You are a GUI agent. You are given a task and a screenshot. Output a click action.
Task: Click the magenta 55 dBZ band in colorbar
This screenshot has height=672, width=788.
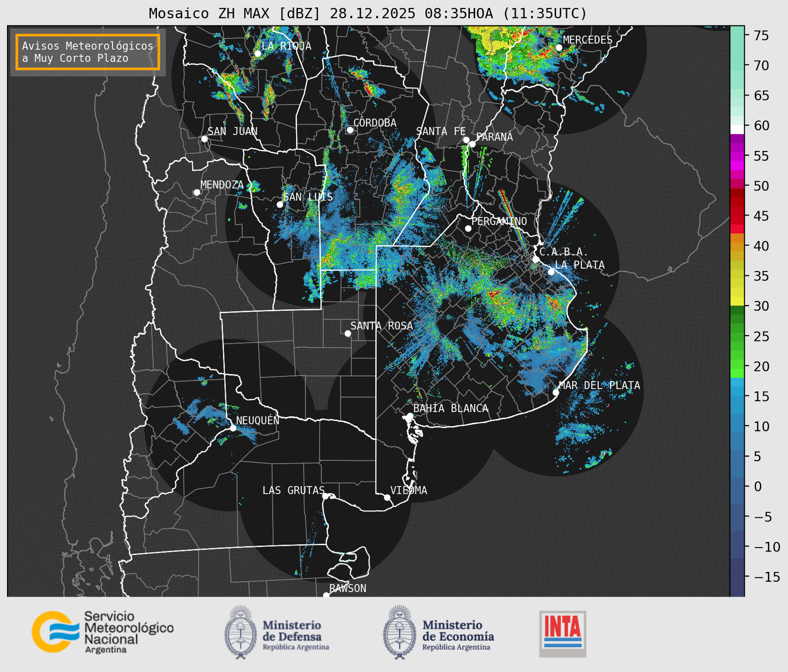tap(737, 156)
